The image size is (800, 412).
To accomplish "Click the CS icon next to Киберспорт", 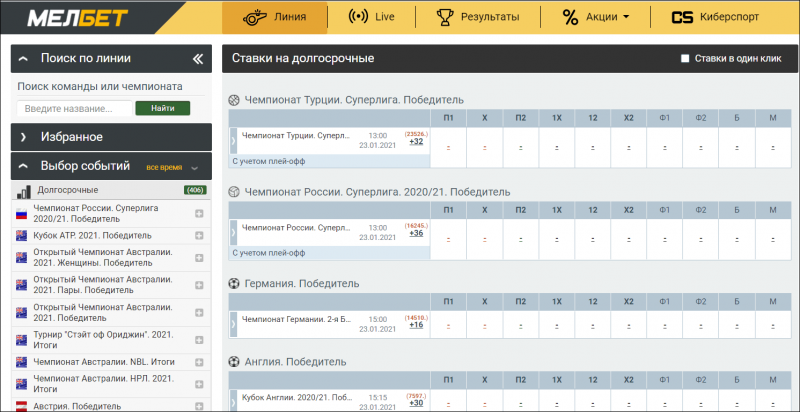I will coord(681,17).
